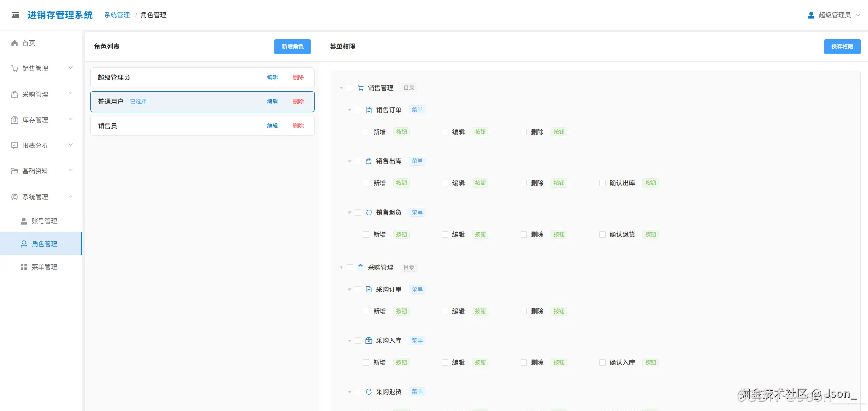Click bag icon in 采购管理 tree node
Viewport: 868px width, 411px height.
pyautogui.click(x=361, y=267)
